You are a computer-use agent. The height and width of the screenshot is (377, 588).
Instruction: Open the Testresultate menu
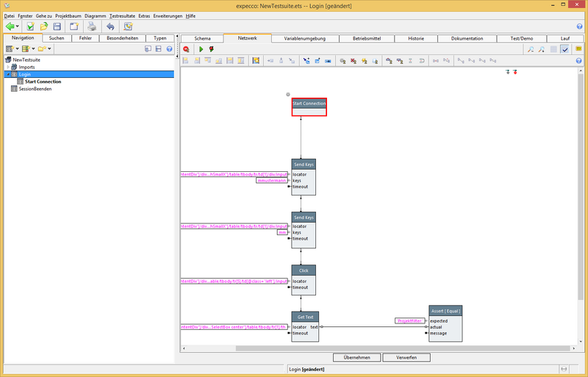[122, 15]
